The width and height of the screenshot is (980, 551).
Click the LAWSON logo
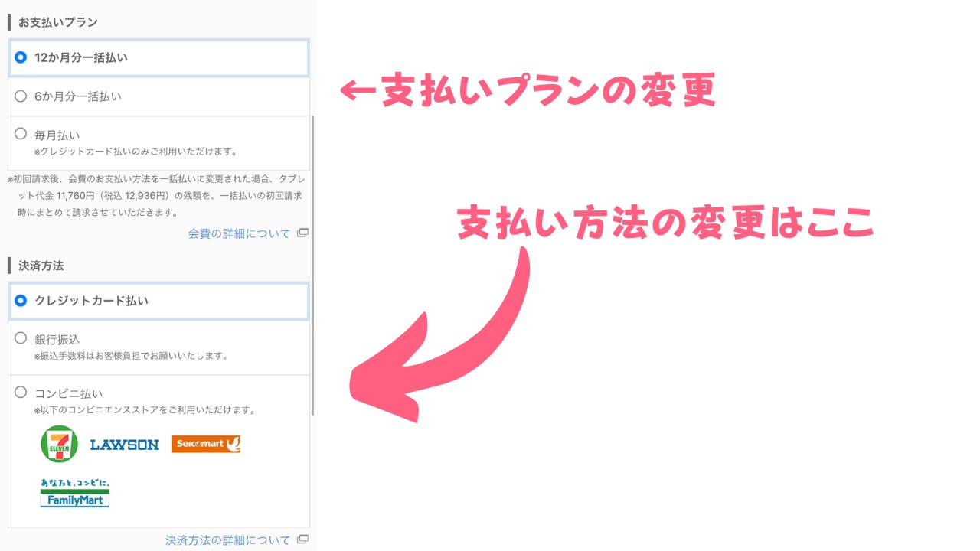[125, 445]
